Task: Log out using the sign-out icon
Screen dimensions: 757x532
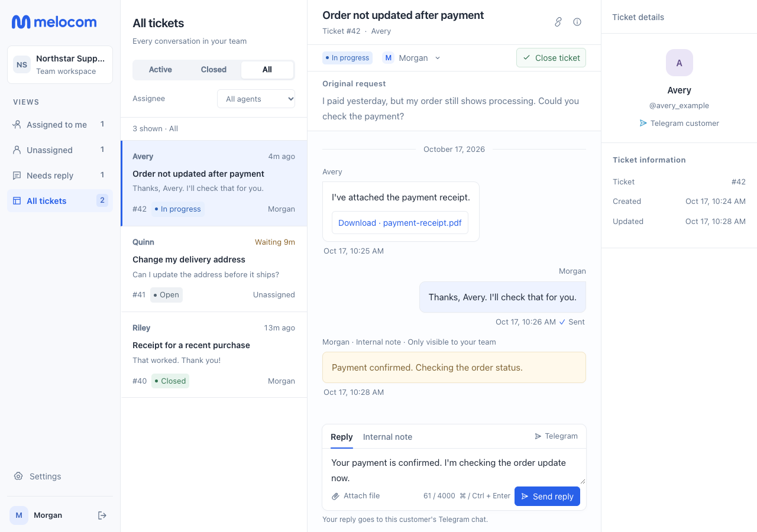Action: coord(102,515)
